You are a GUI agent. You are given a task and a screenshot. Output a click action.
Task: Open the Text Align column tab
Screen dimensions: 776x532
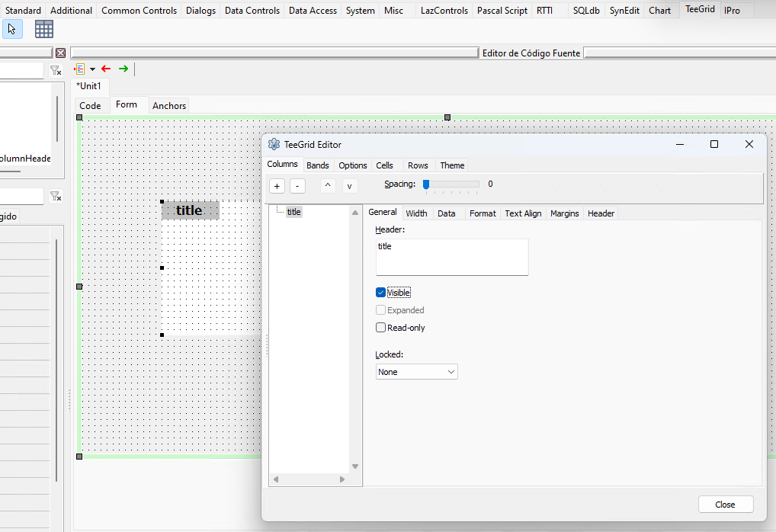coord(523,213)
